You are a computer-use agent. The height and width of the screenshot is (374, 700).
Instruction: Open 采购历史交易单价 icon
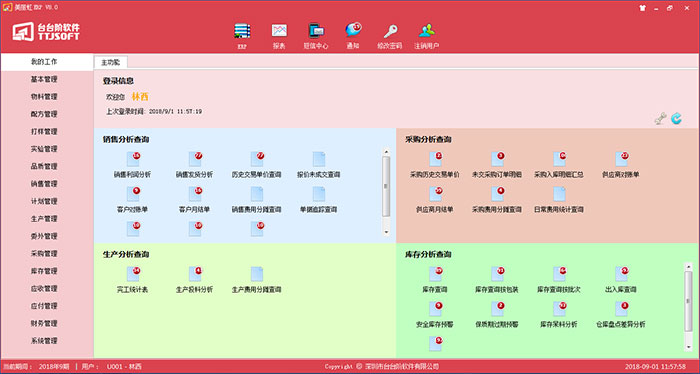point(435,159)
